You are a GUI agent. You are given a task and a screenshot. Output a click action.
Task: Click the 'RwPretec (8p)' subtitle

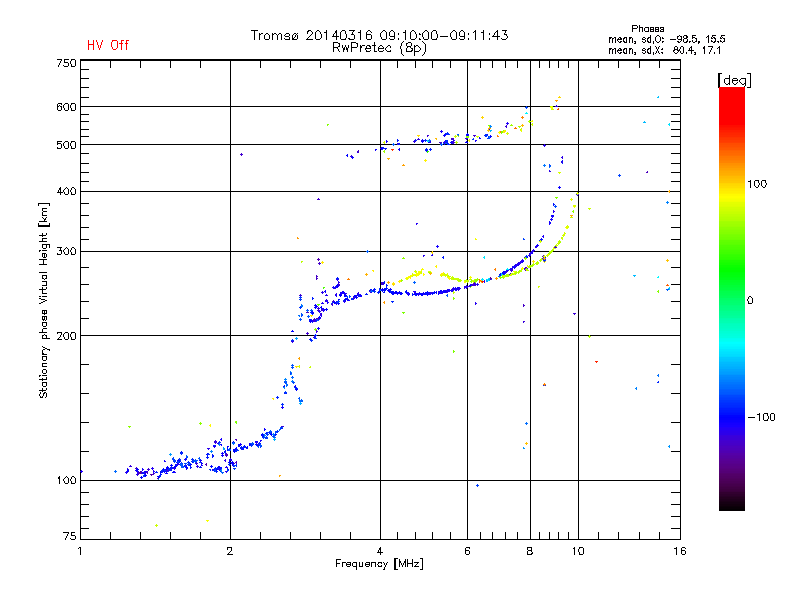(379, 48)
